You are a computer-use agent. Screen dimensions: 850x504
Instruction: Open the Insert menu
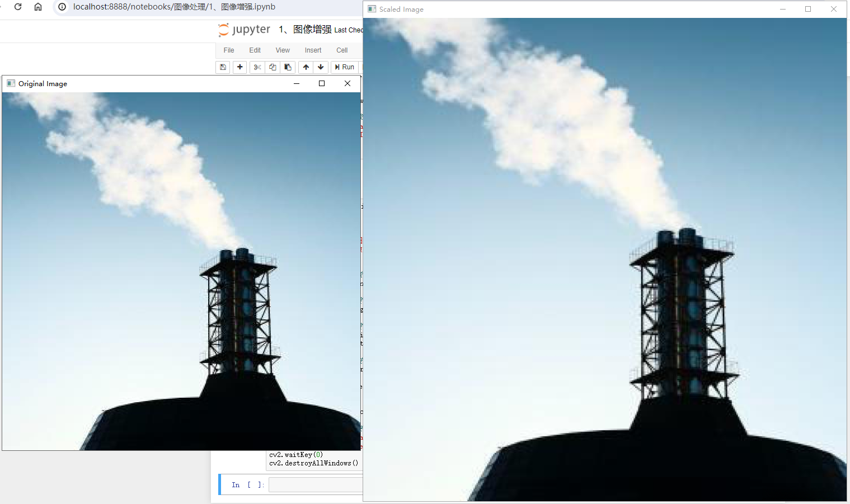313,50
